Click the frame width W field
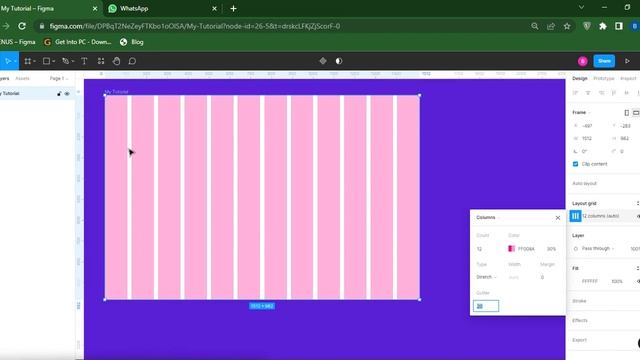Screen dimensions: 640x360 [x=587, y=139]
